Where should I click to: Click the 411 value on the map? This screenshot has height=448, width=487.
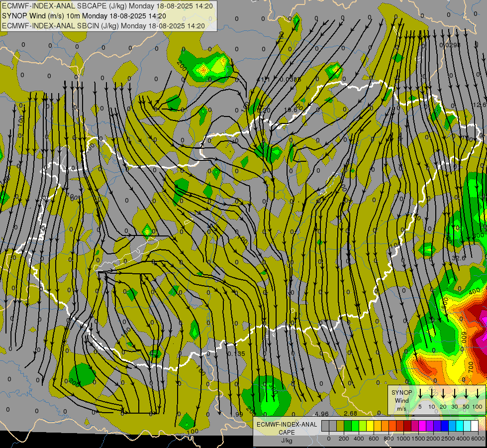(x=263, y=80)
